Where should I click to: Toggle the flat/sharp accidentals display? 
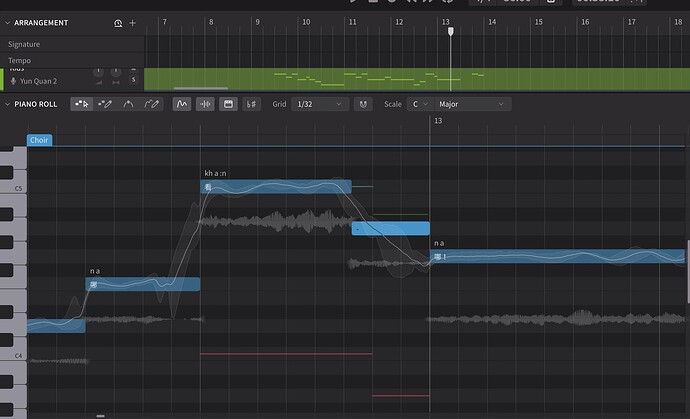[x=252, y=104]
